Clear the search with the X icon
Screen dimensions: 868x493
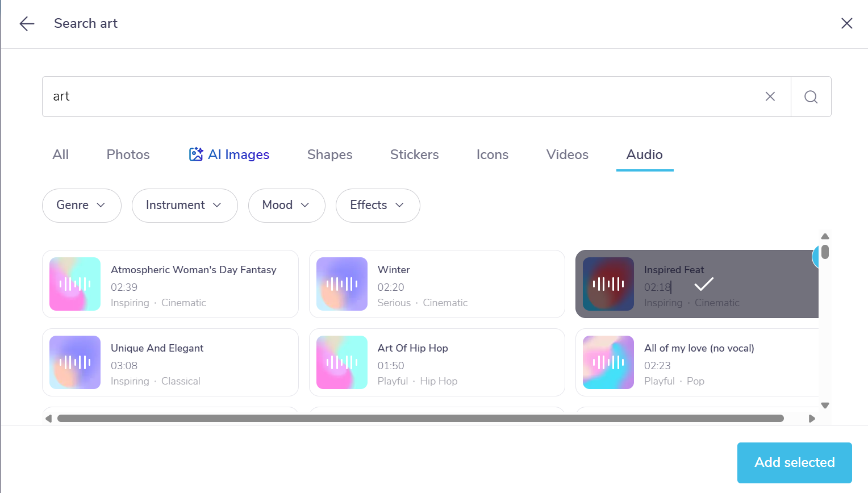pyautogui.click(x=770, y=96)
